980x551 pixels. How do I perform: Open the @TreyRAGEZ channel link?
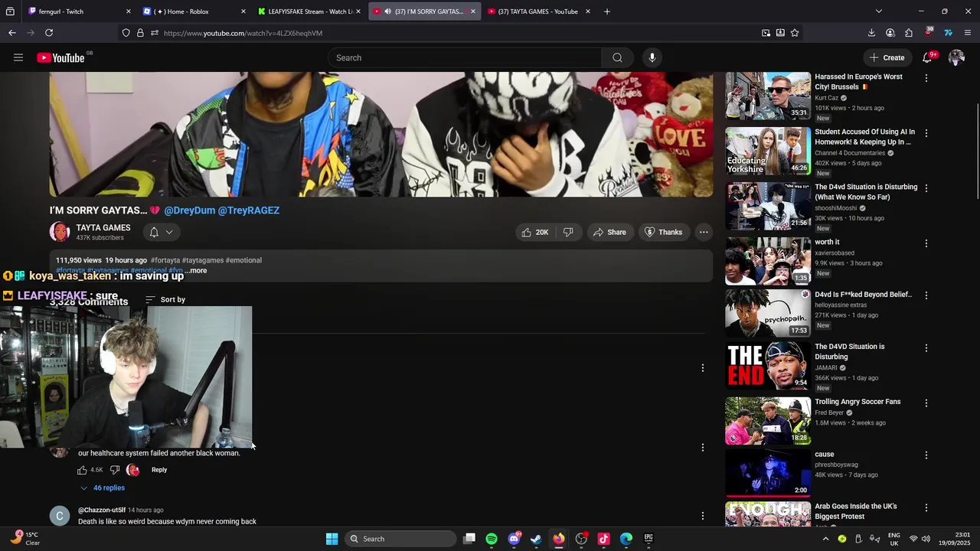[249, 210]
